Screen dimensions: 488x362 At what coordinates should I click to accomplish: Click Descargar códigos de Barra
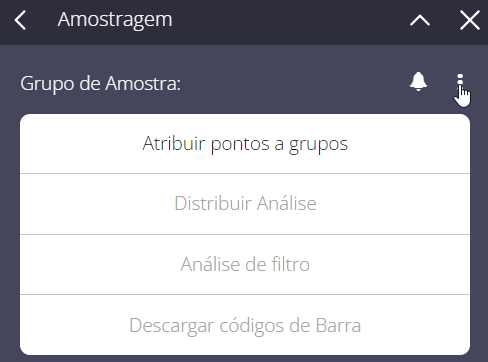pyautogui.click(x=245, y=325)
